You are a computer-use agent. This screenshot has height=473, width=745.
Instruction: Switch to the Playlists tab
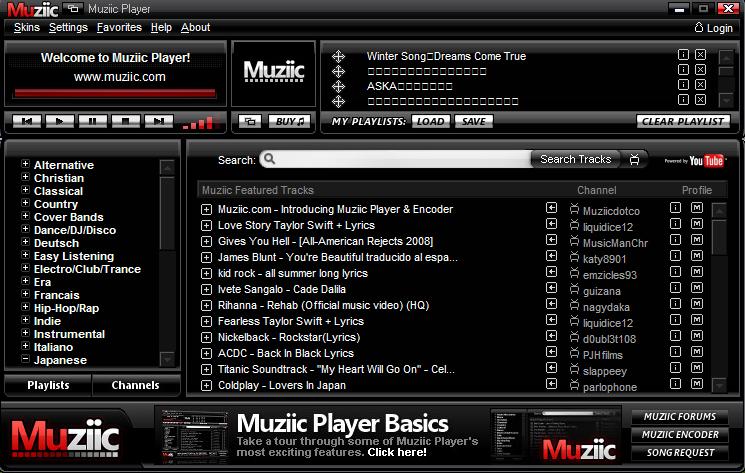pos(48,385)
